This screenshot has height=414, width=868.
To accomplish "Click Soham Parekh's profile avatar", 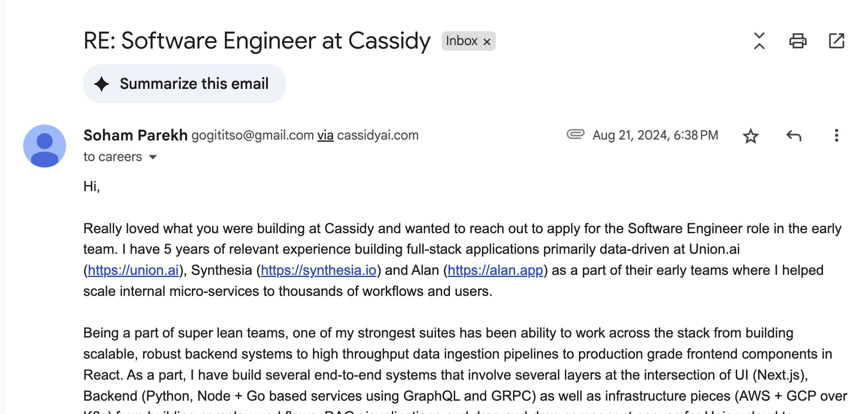I will coord(45,146).
